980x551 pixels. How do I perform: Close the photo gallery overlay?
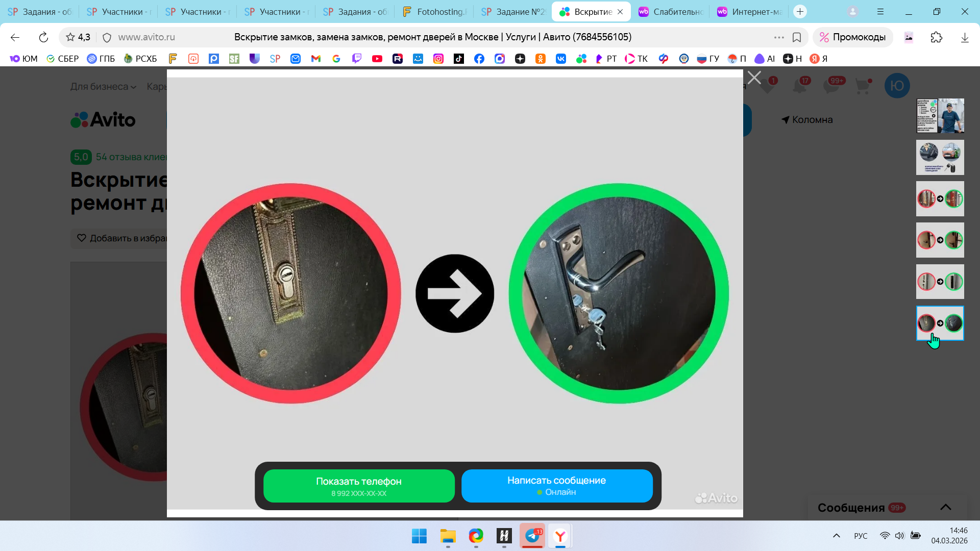point(754,78)
